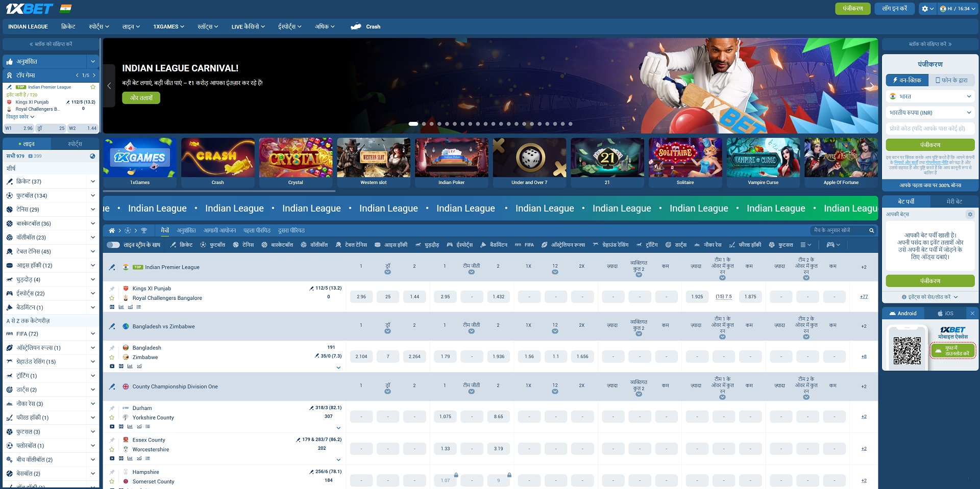This screenshot has height=489, width=980.
Task: Open 1XGAMES menu
Action: coord(168,27)
